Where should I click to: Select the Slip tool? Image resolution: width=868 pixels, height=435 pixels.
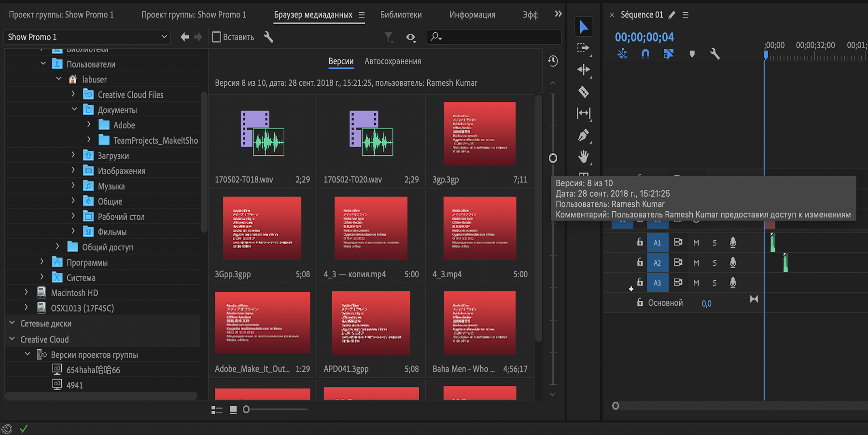click(584, 113)
